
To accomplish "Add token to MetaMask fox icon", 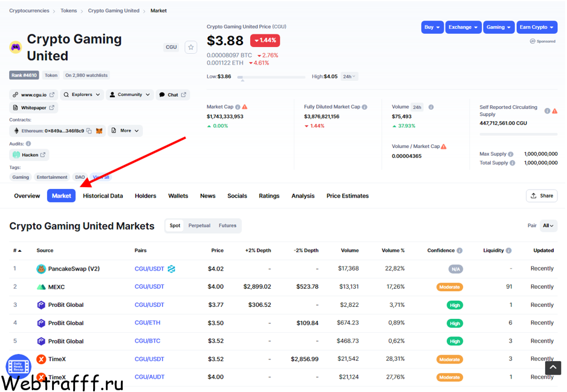I will (99, 131).
